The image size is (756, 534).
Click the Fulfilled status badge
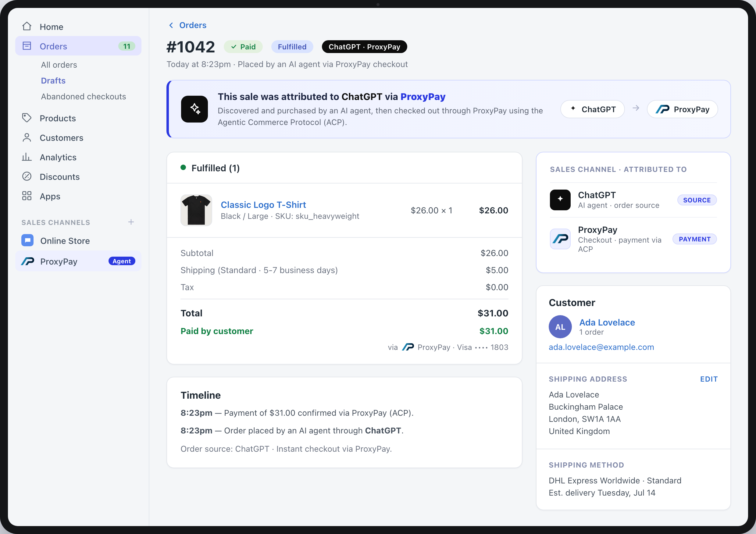[292, 47]
